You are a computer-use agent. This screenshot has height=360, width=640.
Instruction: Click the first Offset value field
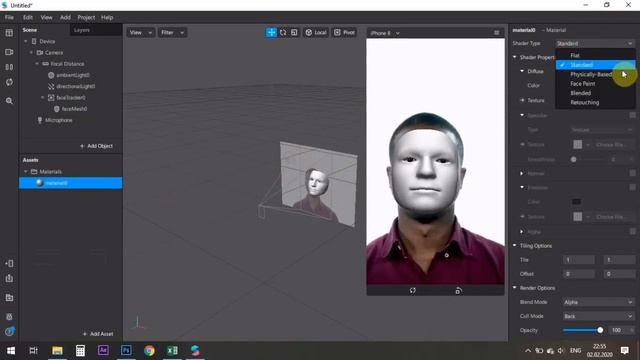click(578, 274)
